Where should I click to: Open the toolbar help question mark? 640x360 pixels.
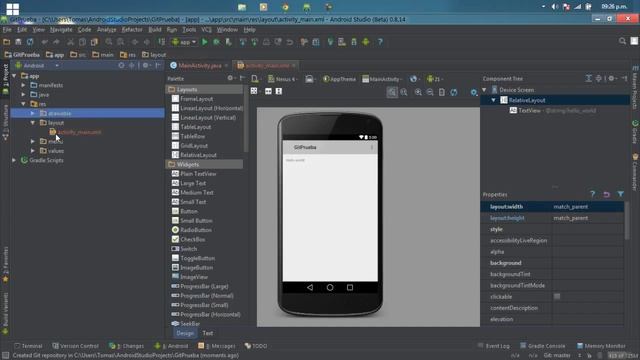point(380,42)
